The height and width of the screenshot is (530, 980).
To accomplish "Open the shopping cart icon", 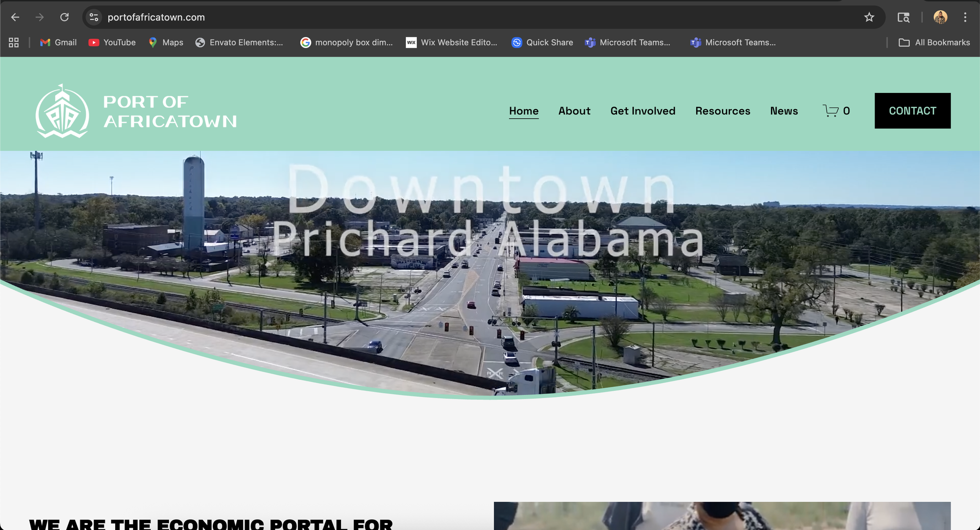I will [831, 111].
